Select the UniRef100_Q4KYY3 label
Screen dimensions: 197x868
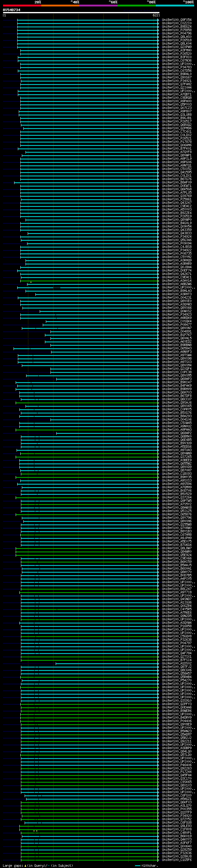click(176, 839)
